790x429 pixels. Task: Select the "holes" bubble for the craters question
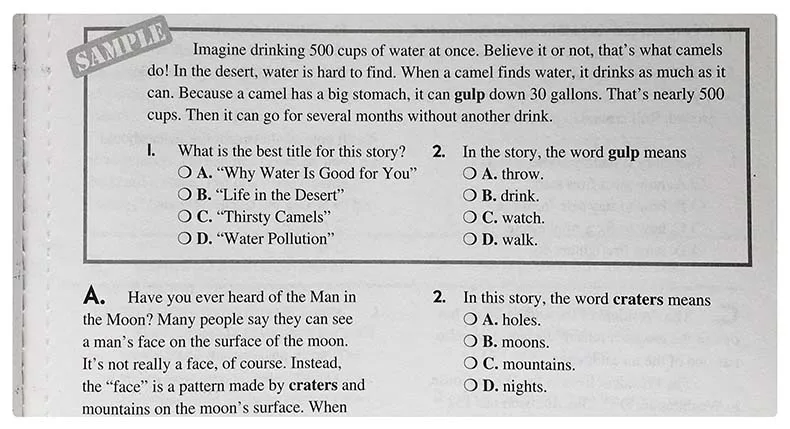click(x=470, y=320)
